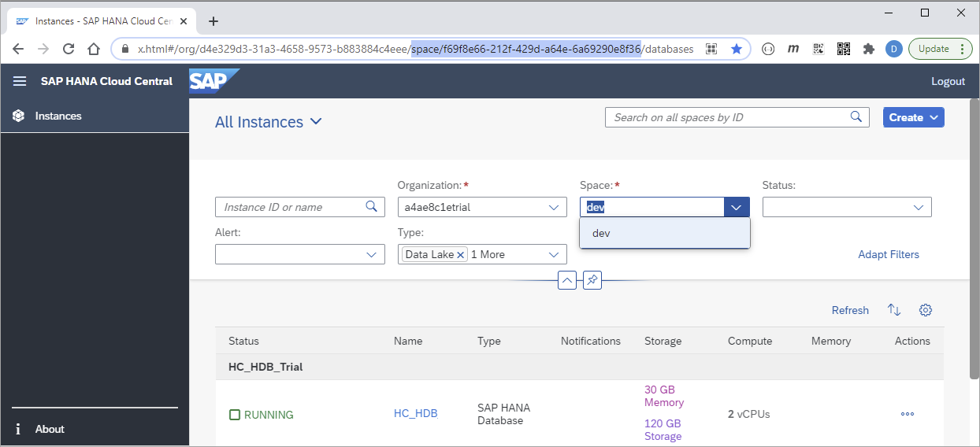
Task: Click the browser address bar URL
Action: point(415,49)
